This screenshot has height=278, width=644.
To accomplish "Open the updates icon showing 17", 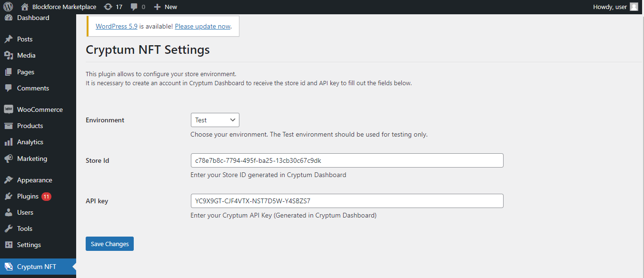I will (108, 7).
